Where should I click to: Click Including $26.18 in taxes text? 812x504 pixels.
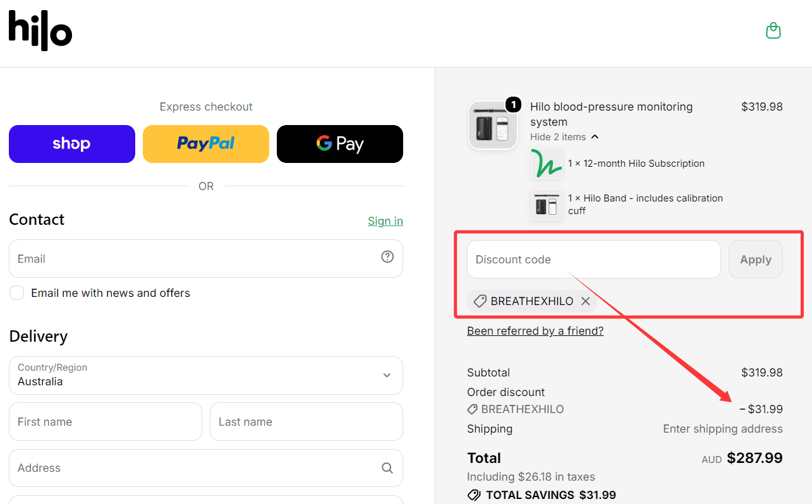click(531, 477)
